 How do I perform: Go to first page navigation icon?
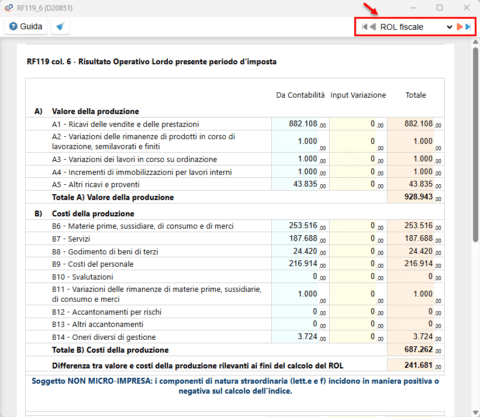point(364,27)
